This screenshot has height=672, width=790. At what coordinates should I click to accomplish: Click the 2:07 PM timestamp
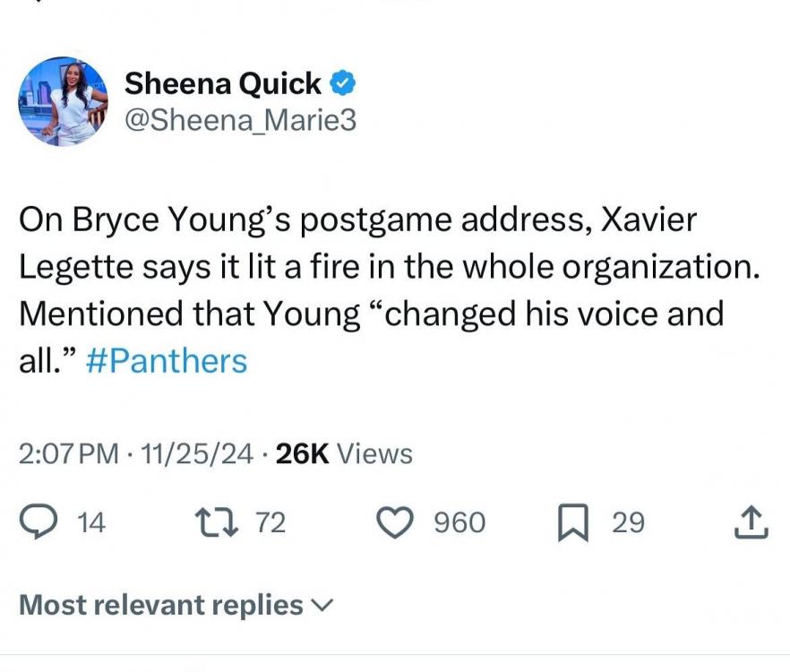(68, 454)
